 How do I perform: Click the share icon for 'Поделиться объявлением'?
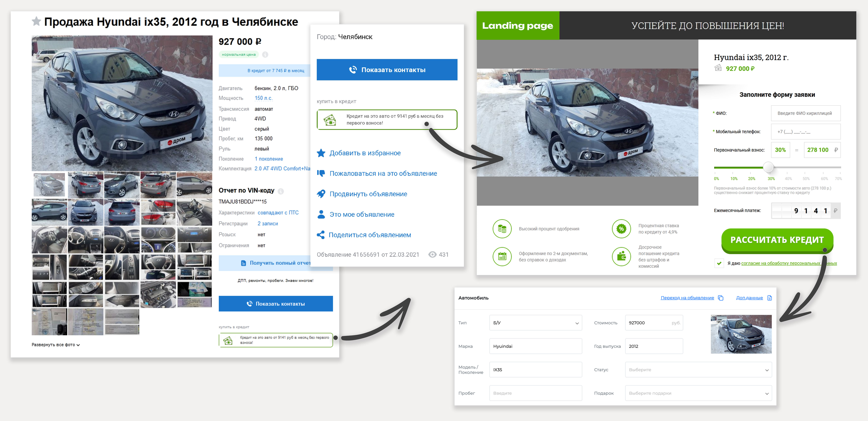321,235
